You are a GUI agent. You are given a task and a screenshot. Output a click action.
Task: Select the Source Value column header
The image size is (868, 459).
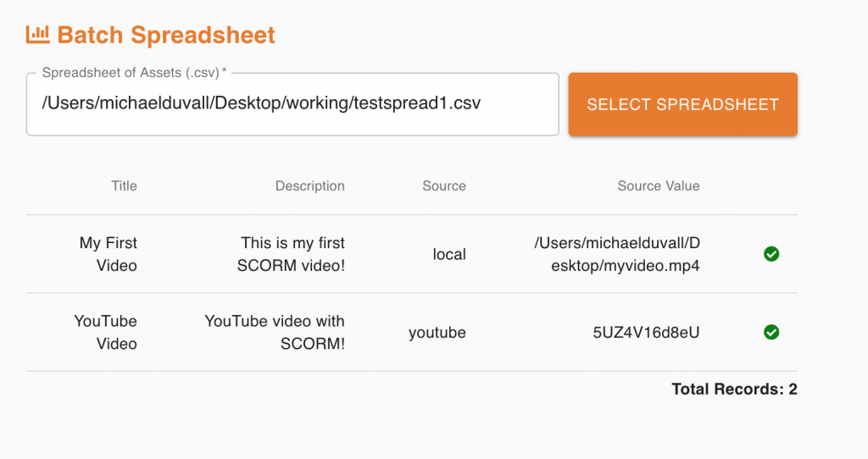tap(658, 185)
